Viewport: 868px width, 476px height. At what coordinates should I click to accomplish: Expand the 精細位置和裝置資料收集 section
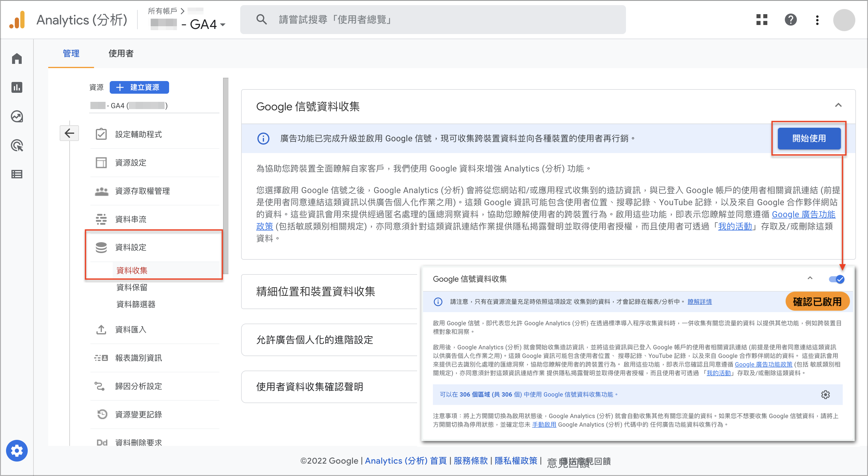[x=329, y=291]
